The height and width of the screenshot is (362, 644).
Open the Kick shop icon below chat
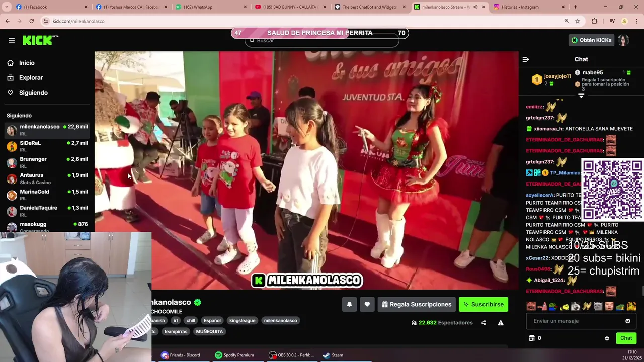click(532, 338)
